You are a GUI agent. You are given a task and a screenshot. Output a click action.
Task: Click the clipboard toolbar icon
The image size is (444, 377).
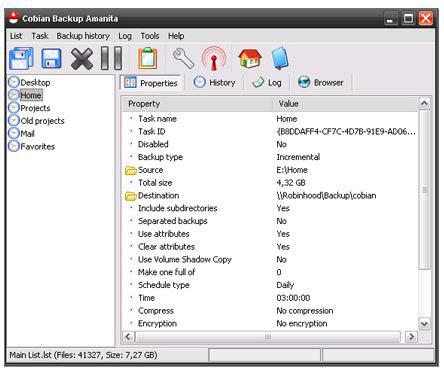coord(148,58)
